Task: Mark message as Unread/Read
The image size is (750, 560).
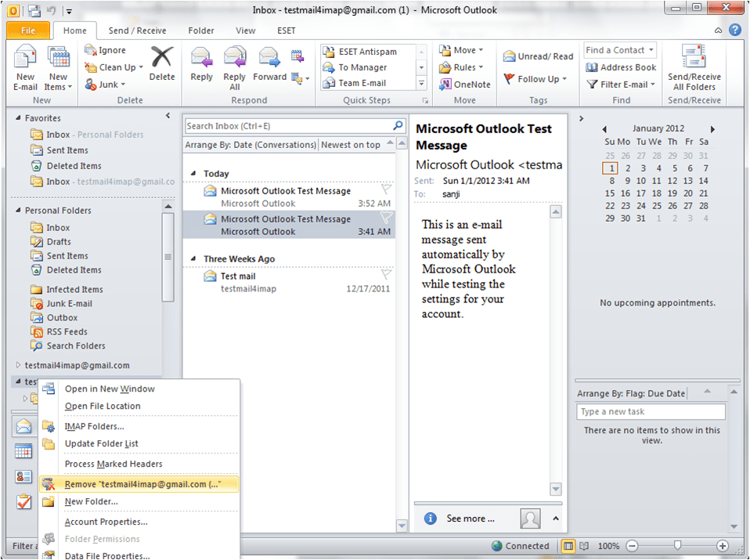Action: click(538, 56)
